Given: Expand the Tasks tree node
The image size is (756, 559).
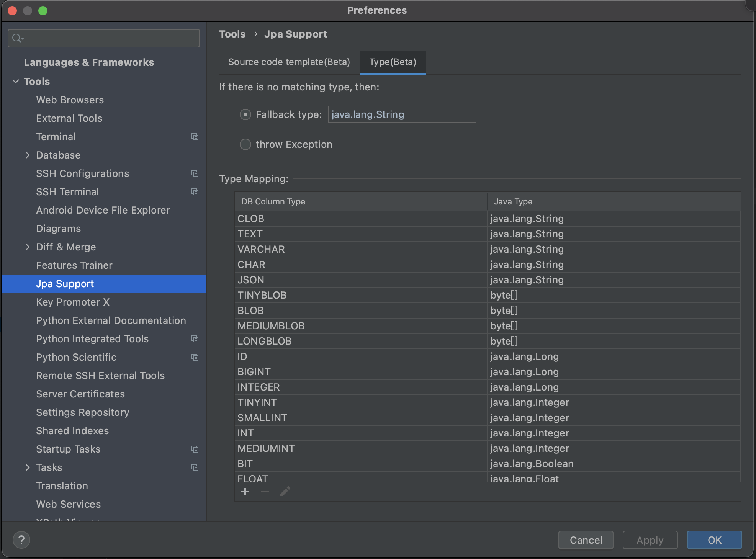Looking at the screenshot, I should [x=28, y=467].
